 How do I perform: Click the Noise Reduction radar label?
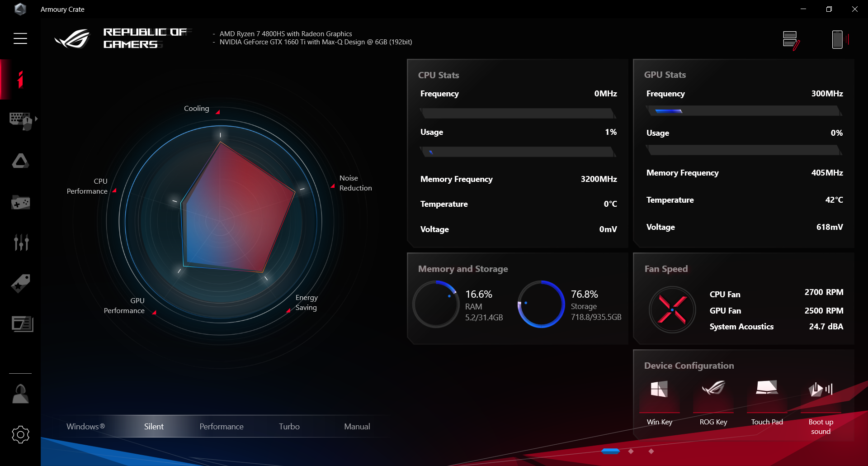coord(356,183)
